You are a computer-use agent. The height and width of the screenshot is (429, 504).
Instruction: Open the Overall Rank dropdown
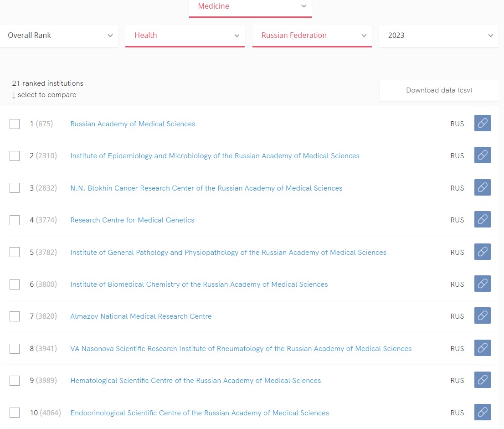[x=59, y=36]
